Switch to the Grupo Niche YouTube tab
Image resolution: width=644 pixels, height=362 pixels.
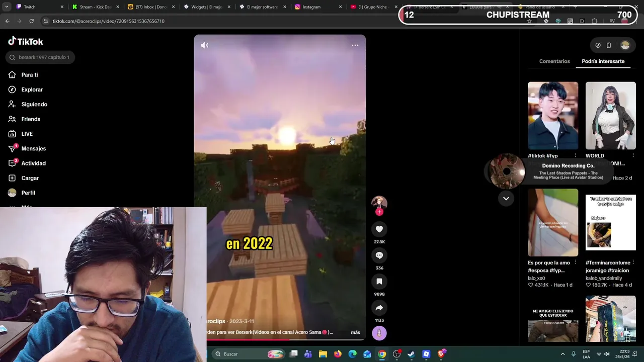tap(373, 7)
